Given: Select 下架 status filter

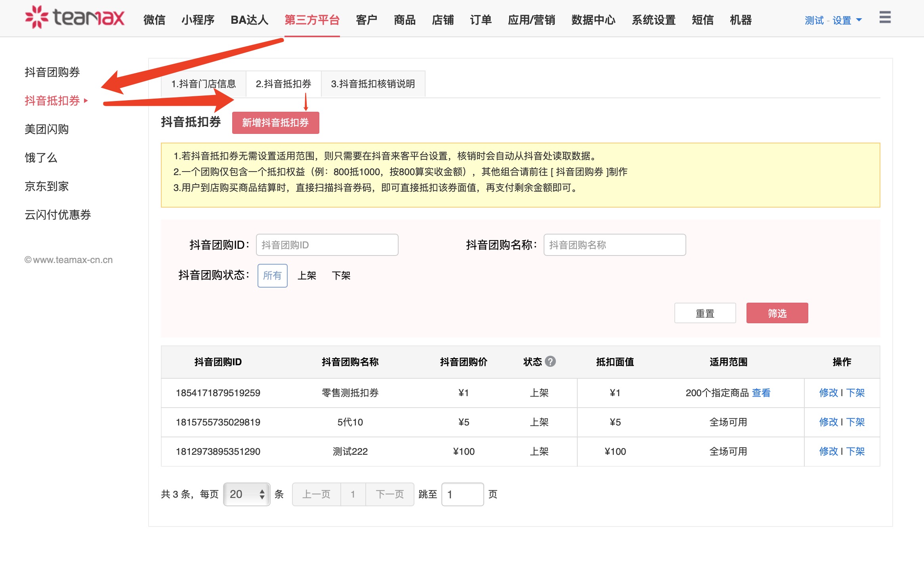Looking at the screenshot, I should [341, 275].
